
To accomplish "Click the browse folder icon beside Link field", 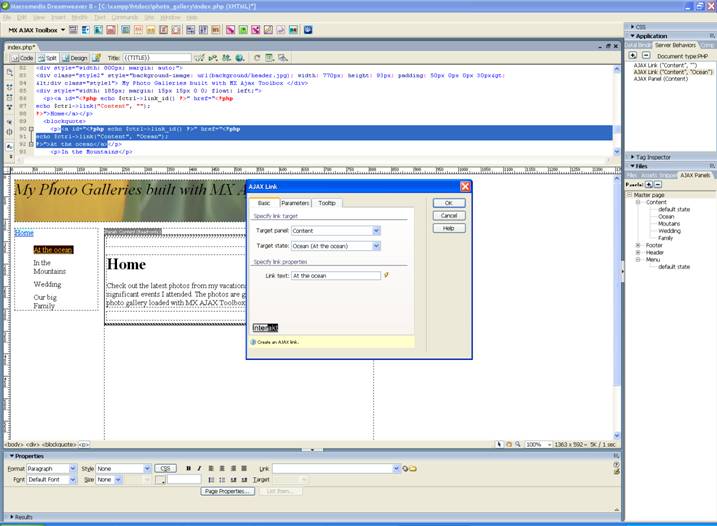I will [413, 468].
